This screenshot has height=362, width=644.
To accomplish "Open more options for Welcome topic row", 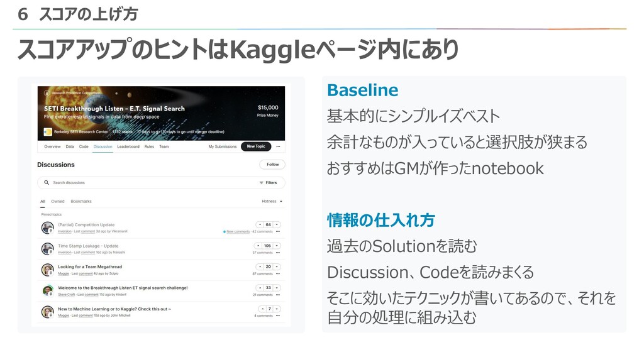I will click(278, 295).
